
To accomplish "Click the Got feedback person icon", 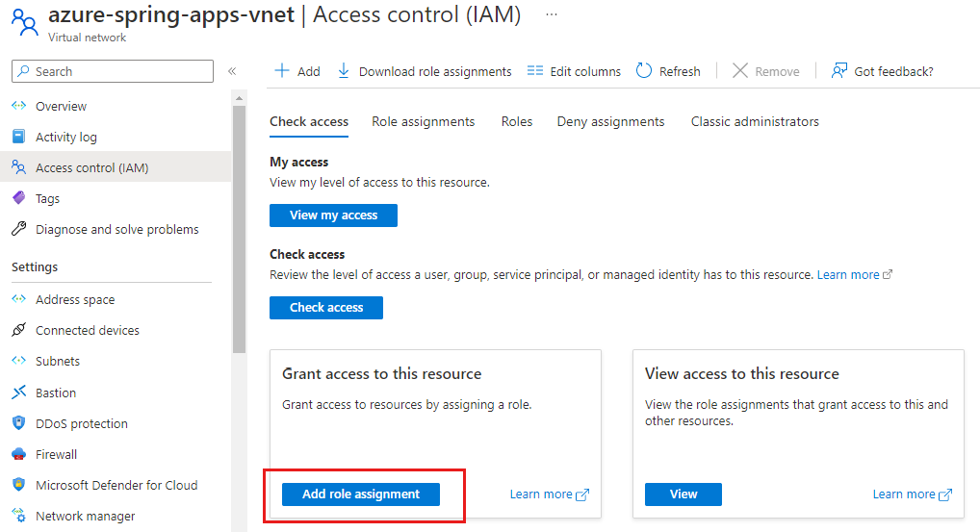I will (839, 70).
